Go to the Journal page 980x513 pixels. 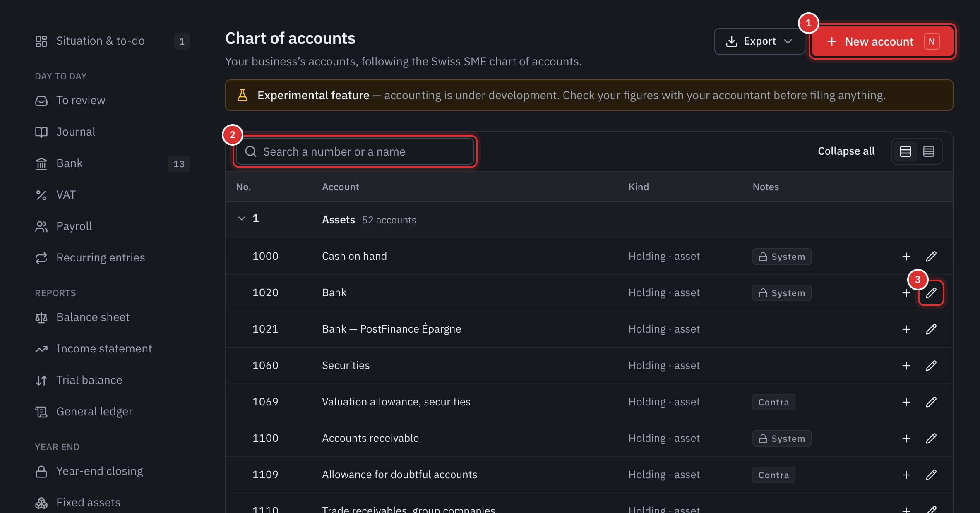[x=112, y=132]
